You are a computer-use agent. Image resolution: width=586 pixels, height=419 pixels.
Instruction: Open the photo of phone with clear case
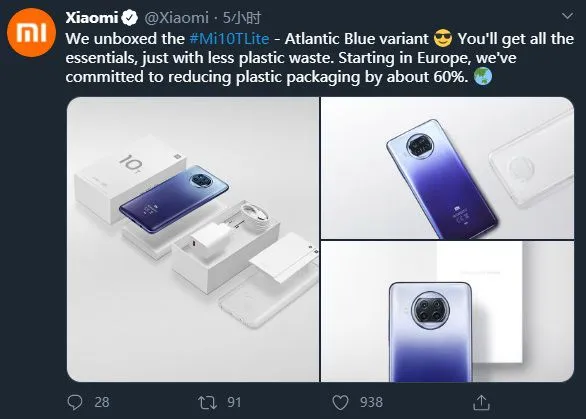pos(447,168)
